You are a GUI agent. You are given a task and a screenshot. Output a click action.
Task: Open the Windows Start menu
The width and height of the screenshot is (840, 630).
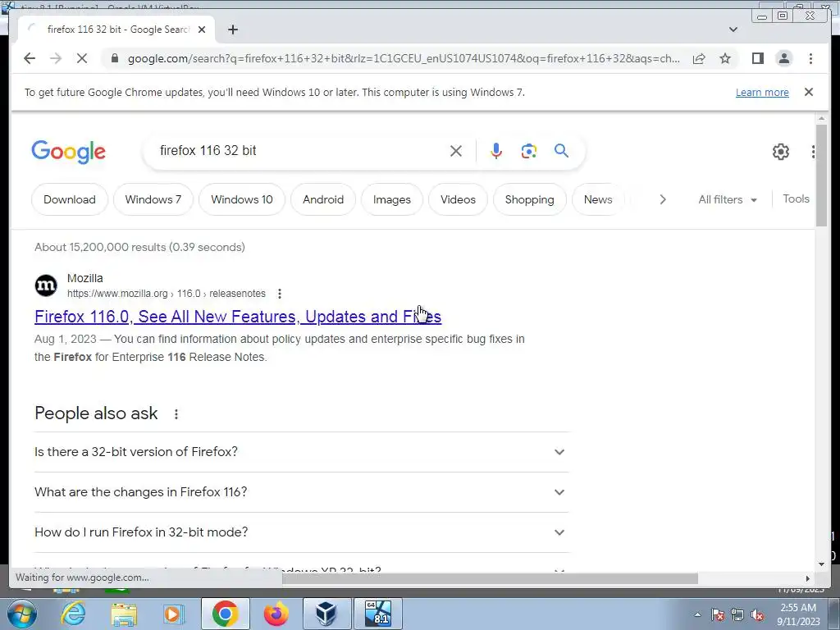22,614
